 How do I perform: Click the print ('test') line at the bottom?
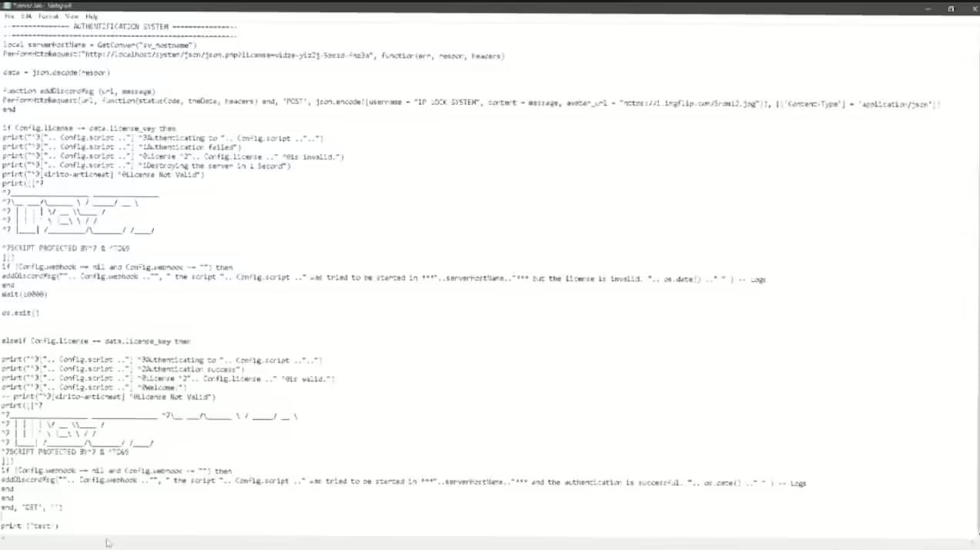29,525
